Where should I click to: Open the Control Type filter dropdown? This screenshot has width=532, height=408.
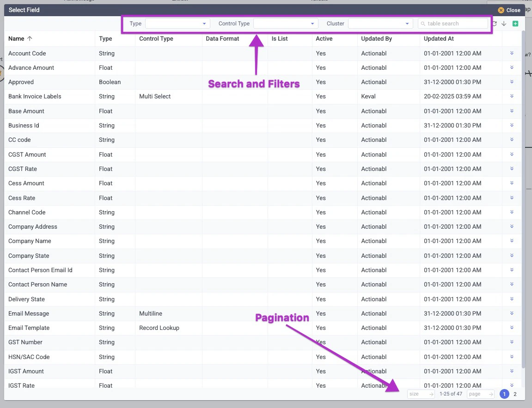(286, 24)
